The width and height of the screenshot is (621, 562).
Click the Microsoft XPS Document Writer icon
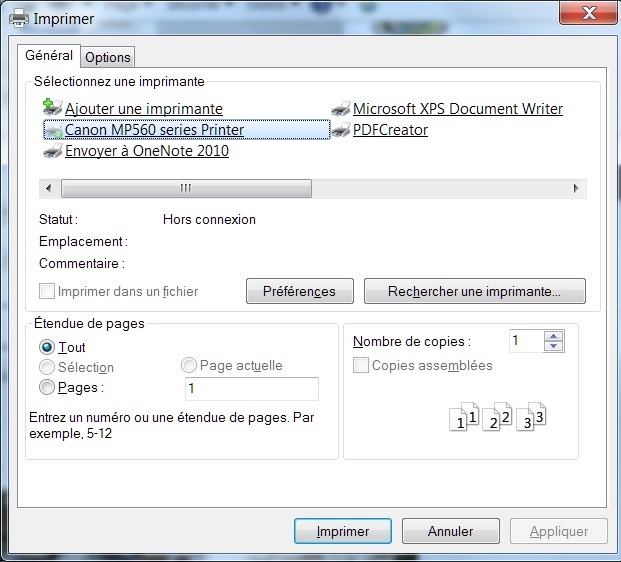(341, 109)
